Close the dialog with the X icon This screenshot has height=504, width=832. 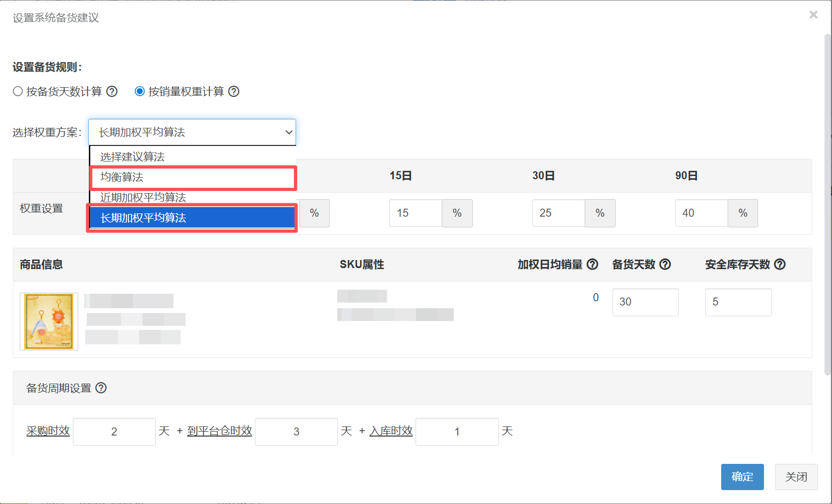click(813, 15)
